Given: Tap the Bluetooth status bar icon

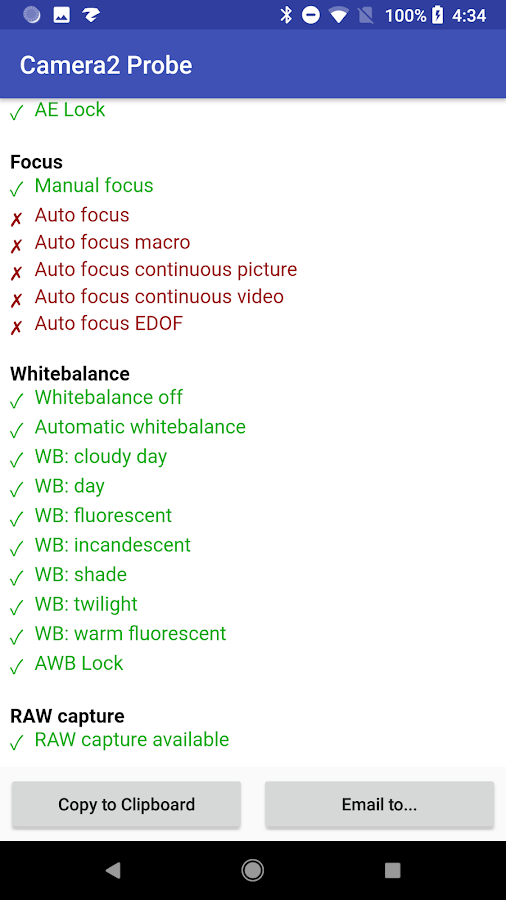Looking at the screenshot, I should pos(286,15).
